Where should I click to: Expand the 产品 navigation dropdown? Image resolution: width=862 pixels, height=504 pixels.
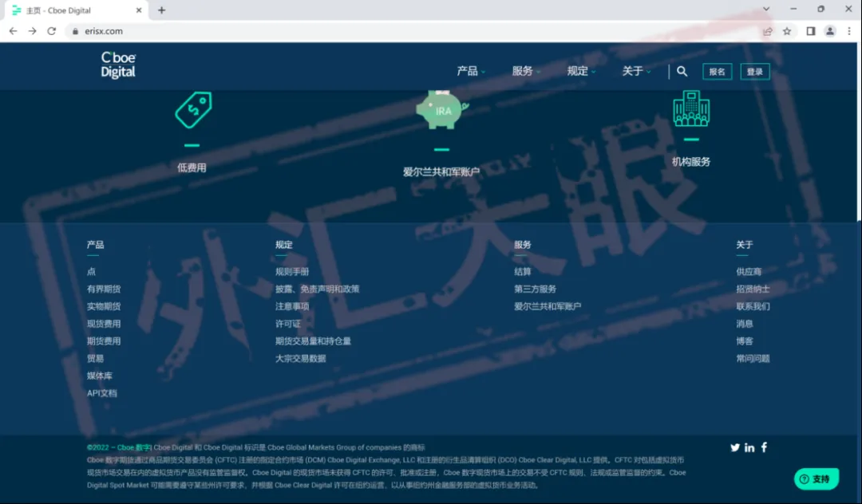pyautogui.click(x=471, y=71)
